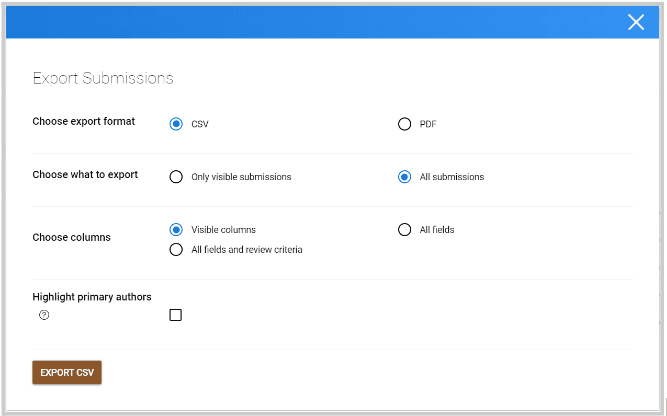Viewport: 667px width, 416px height.
Task: Click the help question mark icon
Action: click(44, 315)
